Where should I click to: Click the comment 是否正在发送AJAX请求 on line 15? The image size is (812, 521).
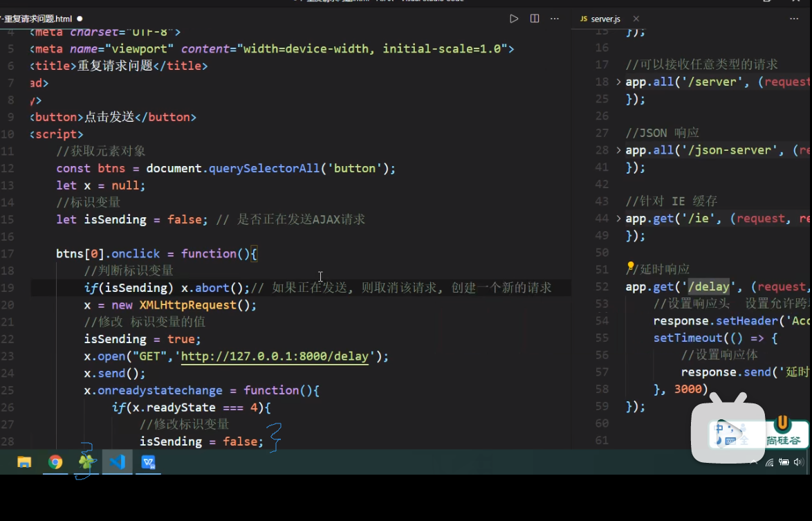(301, 219)
